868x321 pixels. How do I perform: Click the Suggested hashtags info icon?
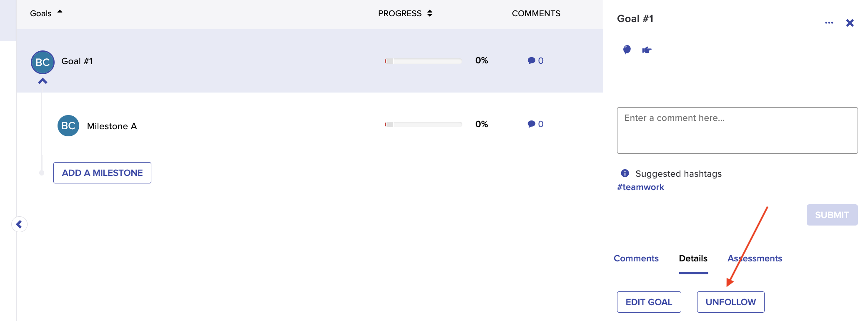625,173
